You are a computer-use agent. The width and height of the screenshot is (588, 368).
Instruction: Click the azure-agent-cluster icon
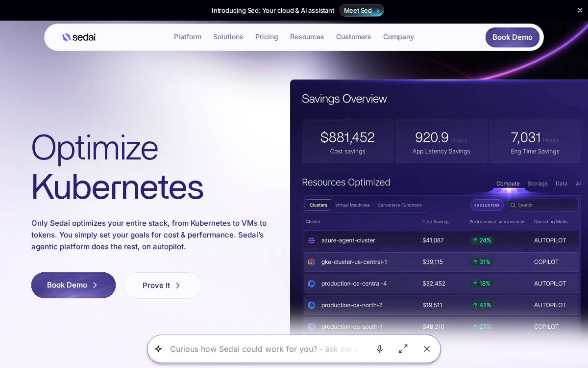click(x=312, y=240)
